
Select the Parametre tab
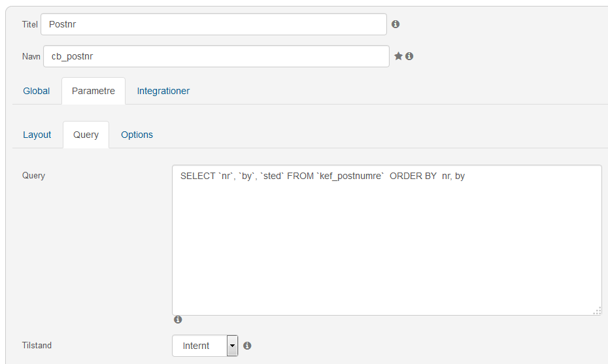tap(93, 91)
